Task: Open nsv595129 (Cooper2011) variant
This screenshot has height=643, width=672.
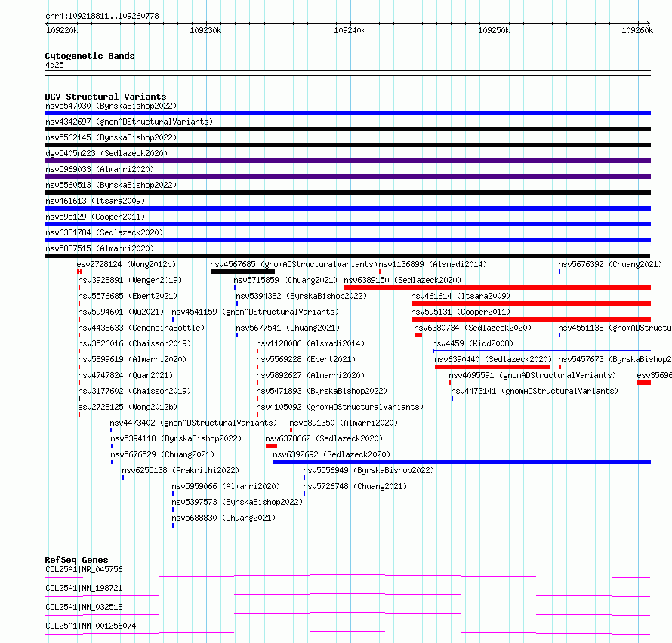Action: 95,217
